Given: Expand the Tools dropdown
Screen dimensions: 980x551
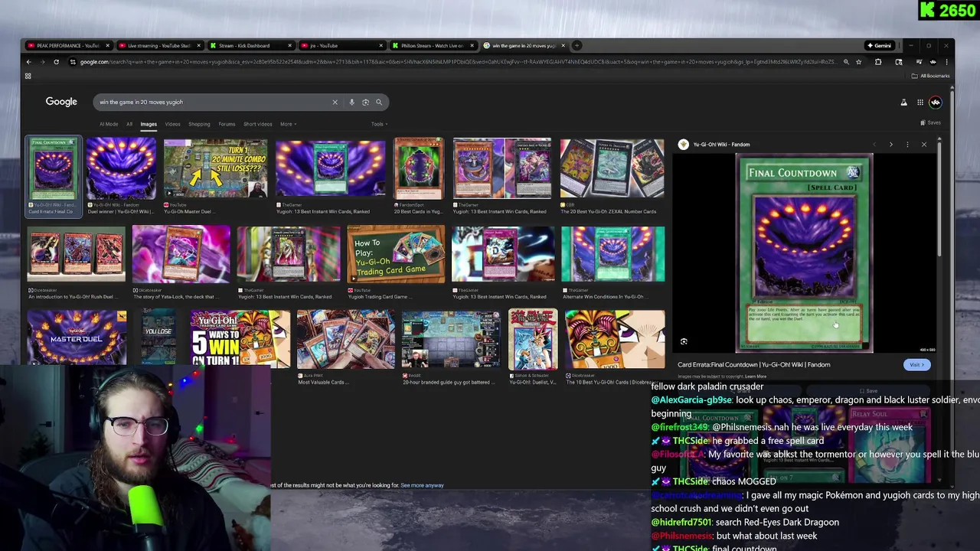Looking at the screenshot, I should coord(379,124).
